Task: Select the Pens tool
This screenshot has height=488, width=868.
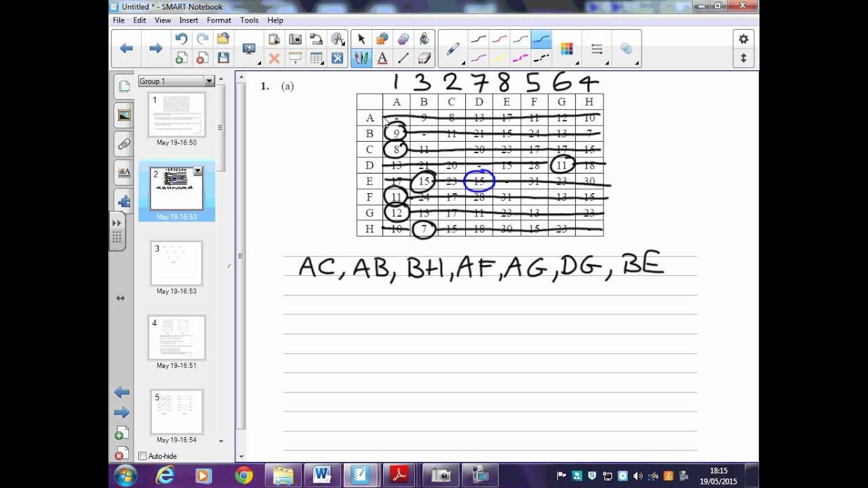Action: click(361, 58)
